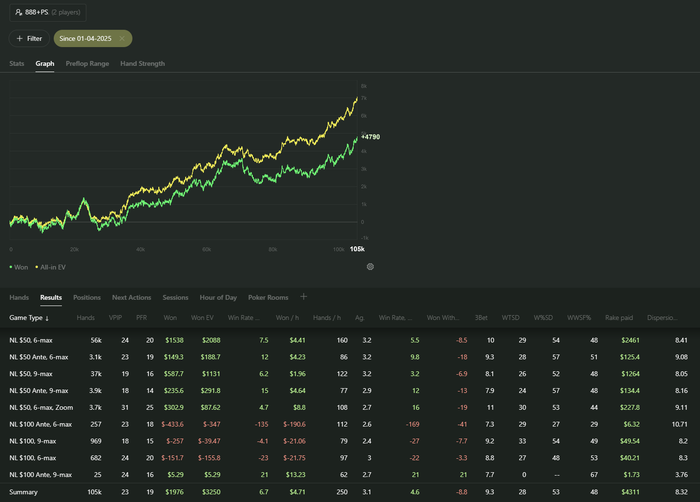Switch to the Hand Strength tab
This screenshot has height=502, width=700.
coord(142,64)
